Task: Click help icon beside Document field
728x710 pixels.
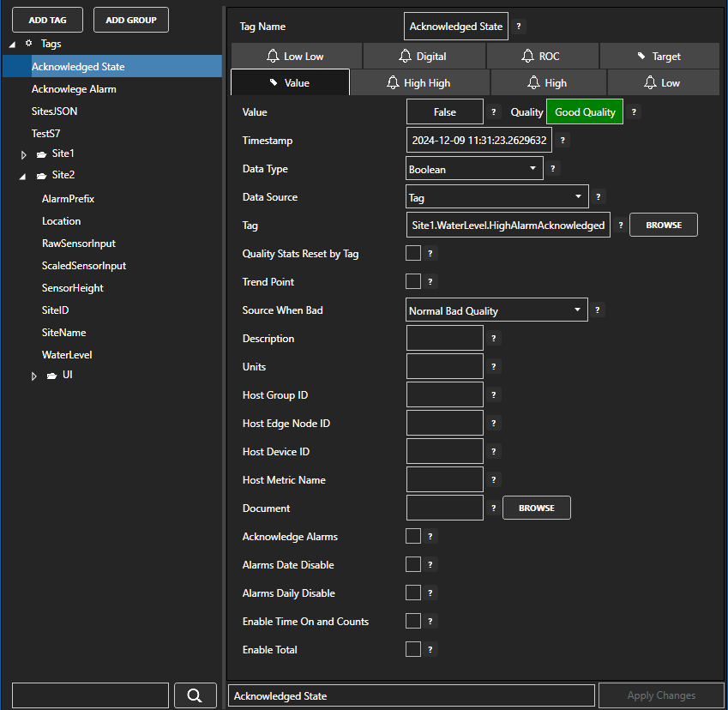Action: [494, 508]
